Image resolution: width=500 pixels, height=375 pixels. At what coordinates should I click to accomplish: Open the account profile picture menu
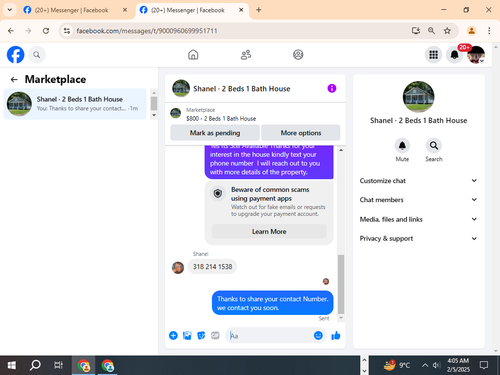(476, 55)
